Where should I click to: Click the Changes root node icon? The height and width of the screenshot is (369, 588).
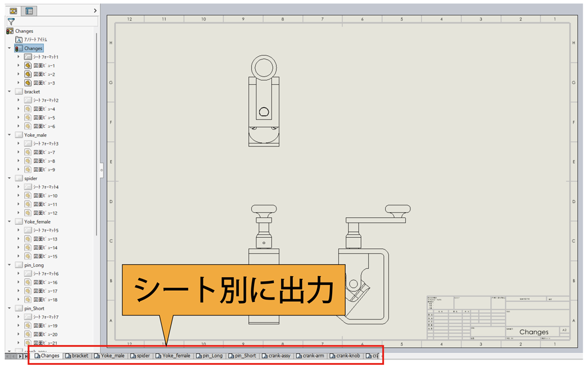click(9, 31)
